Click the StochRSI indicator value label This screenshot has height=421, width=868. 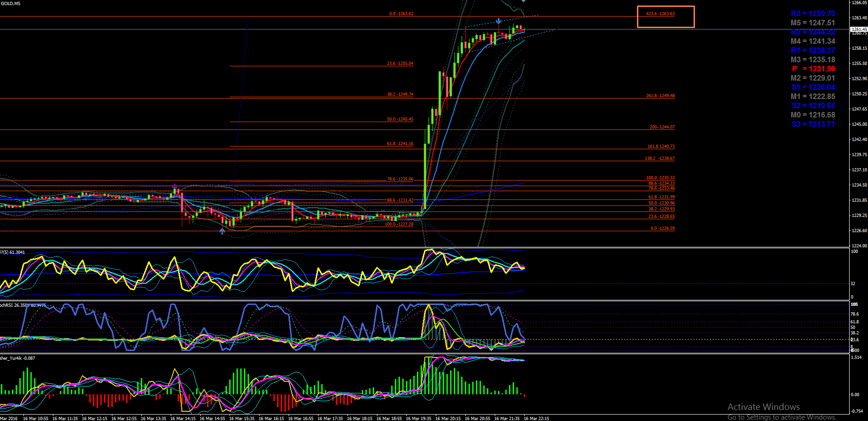pos(23,305)
